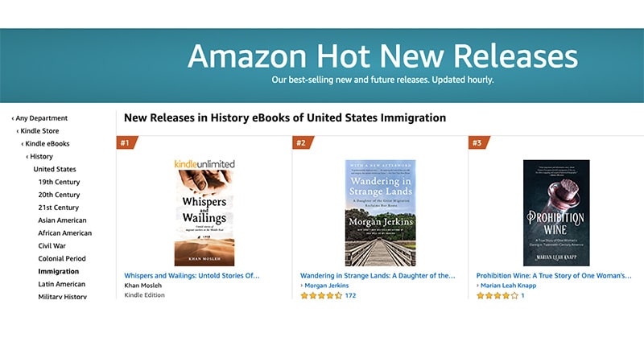Click Prohibition Wine star rating
Screen dimensions: 644x362
[497, 296]
